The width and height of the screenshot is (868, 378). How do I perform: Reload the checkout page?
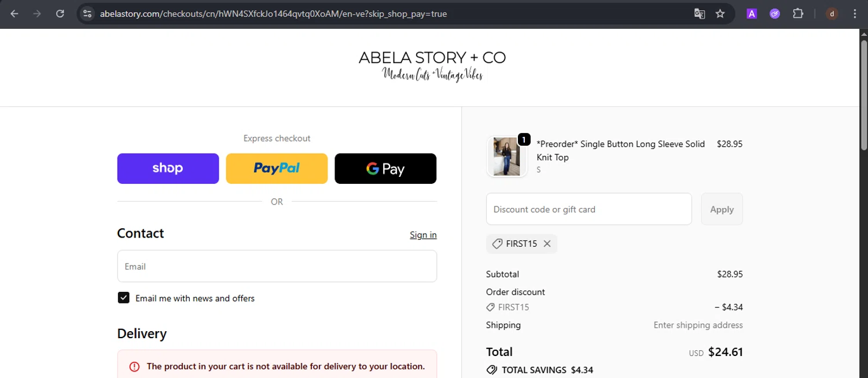tap(60, 13)
